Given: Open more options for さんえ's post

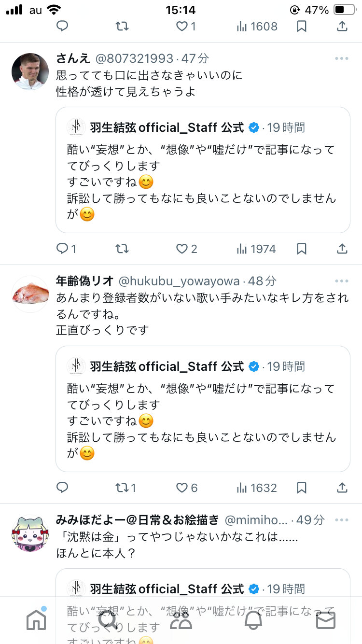Looking at the screenshot, I should 341,58.
